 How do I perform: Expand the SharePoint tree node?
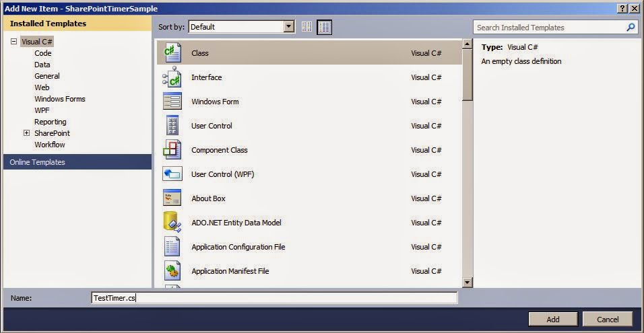coord(26,133)
